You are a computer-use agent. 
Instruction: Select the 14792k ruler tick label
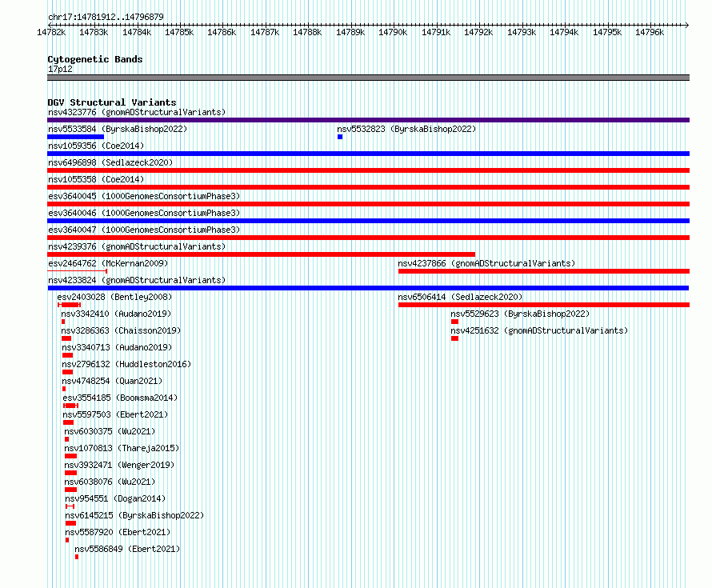[x=478, y=32]
